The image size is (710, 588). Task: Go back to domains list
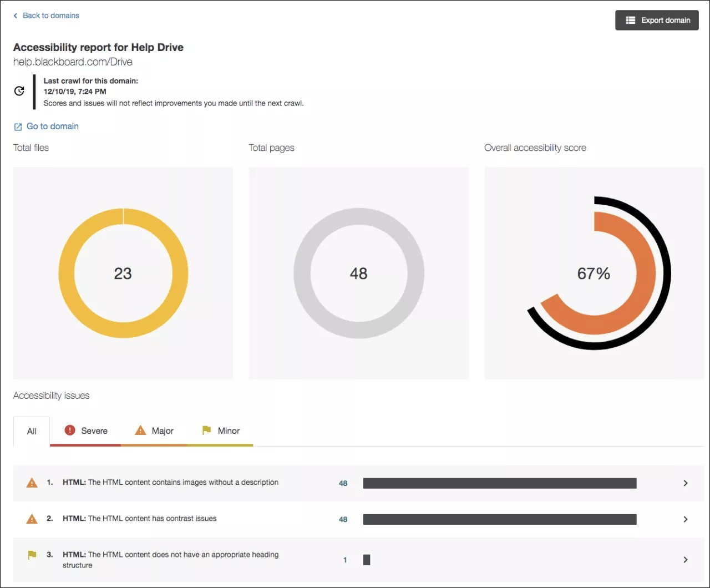(50, 16)
